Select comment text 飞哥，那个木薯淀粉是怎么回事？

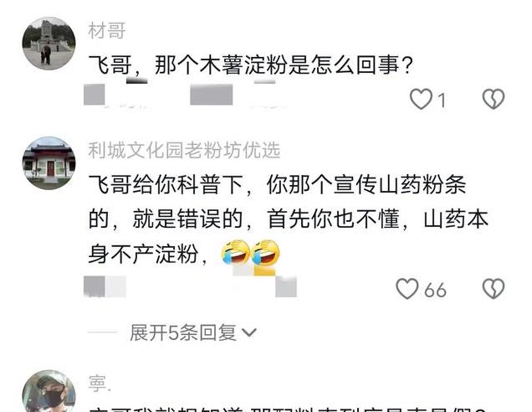[x=250, y=64]
